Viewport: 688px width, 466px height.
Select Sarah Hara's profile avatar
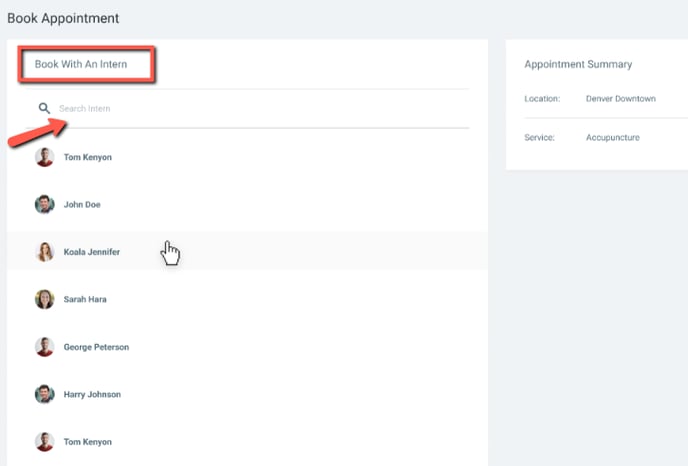45,299
